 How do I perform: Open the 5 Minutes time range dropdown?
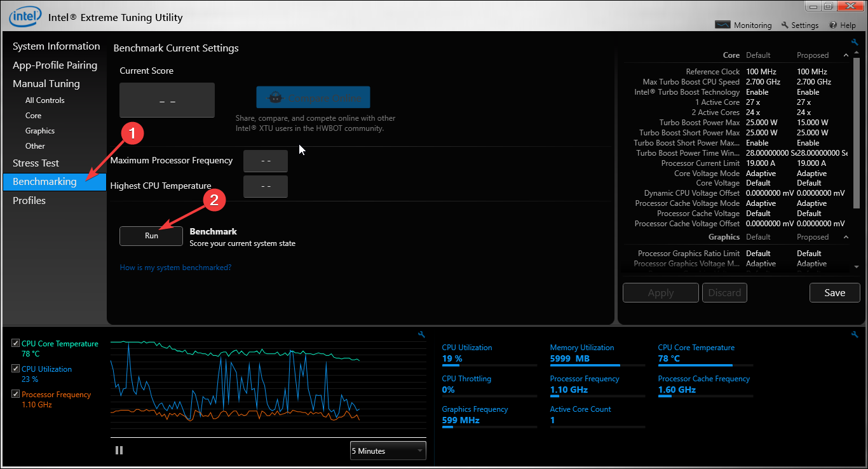pyautogui.click(x=388, y=451)
